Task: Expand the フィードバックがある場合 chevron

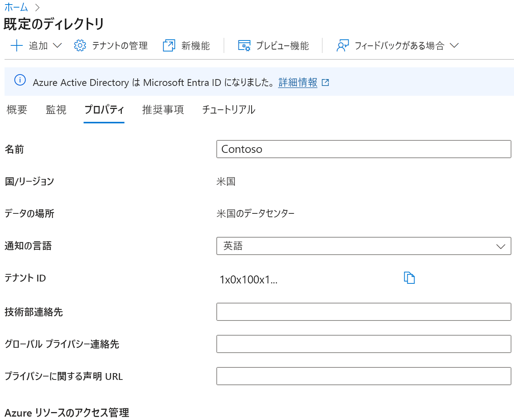Action: 454,46
